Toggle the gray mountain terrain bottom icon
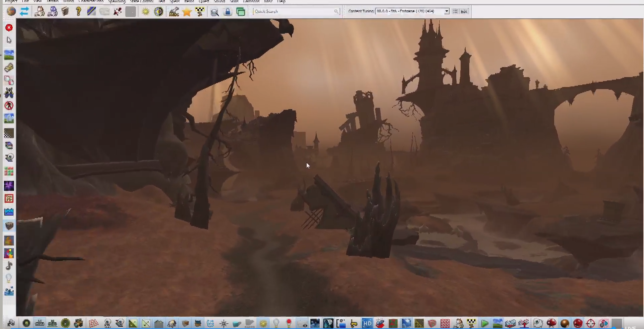 pos(159,323)
